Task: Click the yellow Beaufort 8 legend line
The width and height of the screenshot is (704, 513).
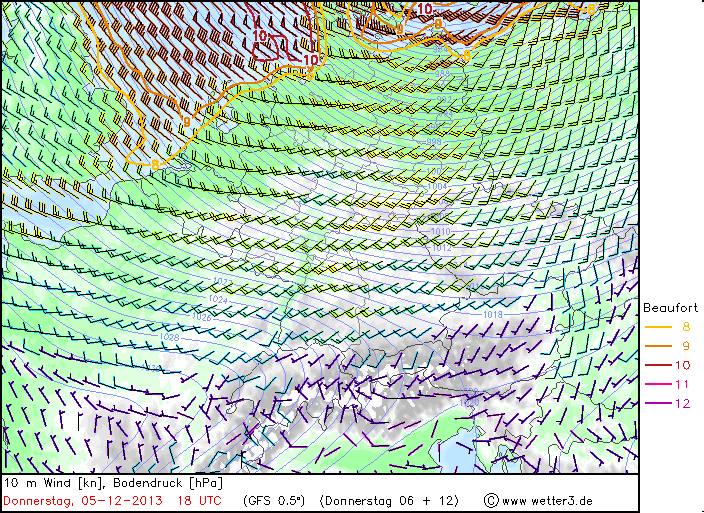Action: tap(657, 326)
